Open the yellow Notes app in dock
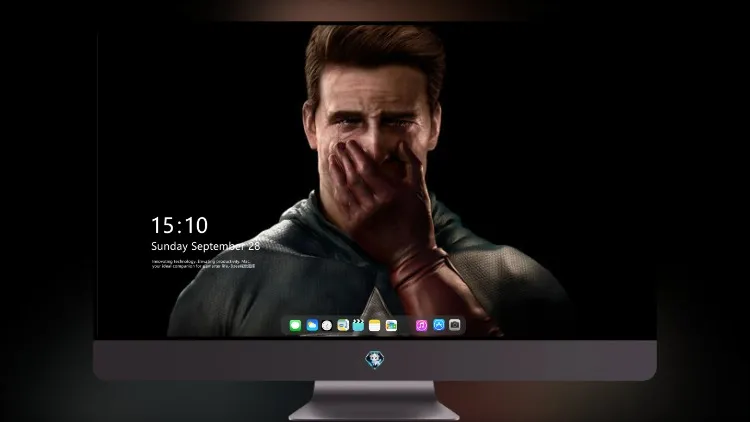 pos(375,325)
